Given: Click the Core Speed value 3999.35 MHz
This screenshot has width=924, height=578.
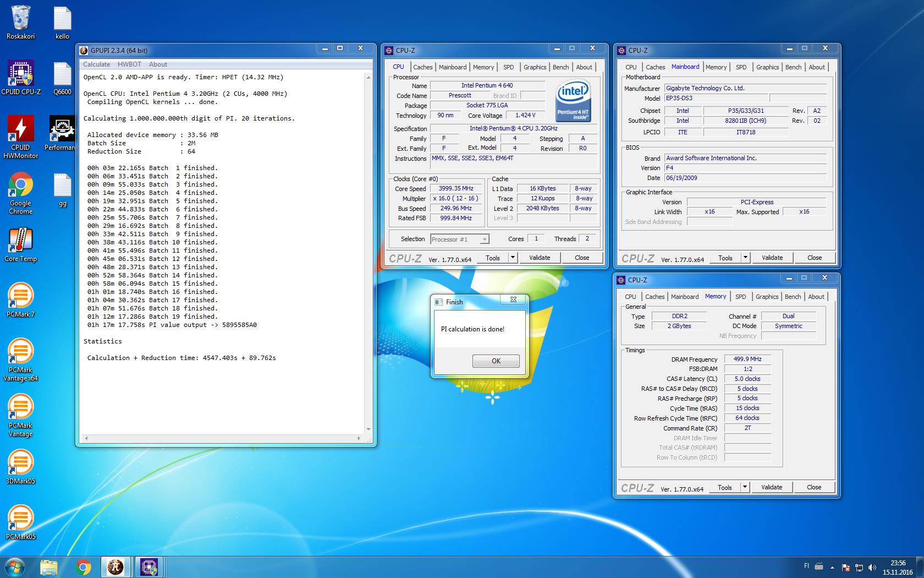Looking at the screenshot, I should [x=456, y=188].
